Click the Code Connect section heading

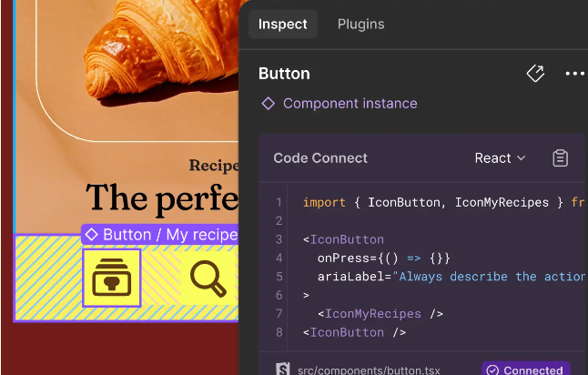320,158
